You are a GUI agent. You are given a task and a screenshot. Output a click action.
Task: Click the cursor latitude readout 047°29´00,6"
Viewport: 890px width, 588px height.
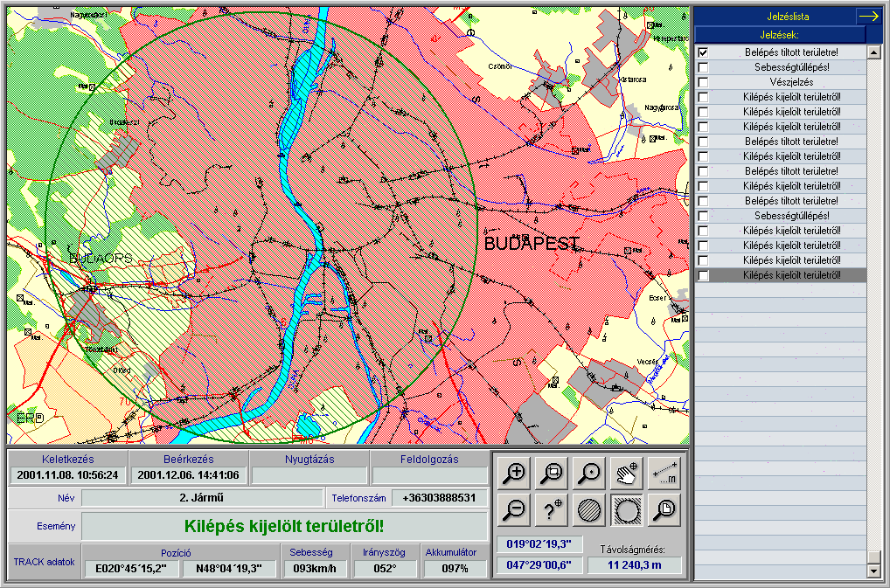tap(539, 564)
